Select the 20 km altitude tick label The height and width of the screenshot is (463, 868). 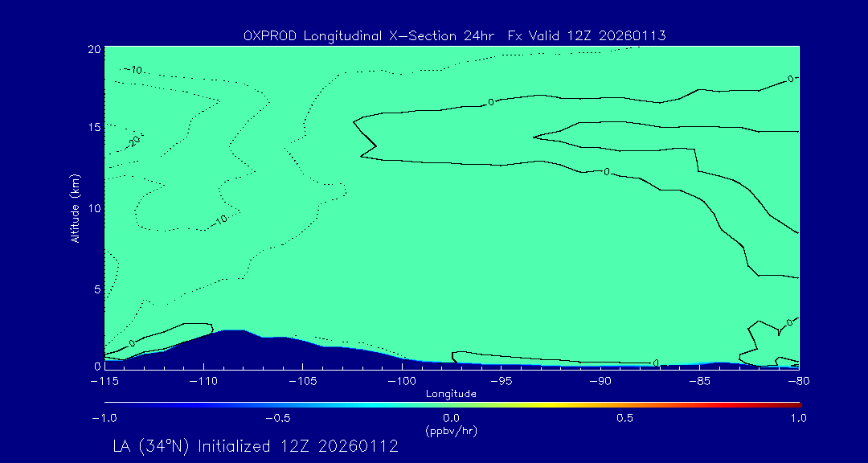(92, 49)
